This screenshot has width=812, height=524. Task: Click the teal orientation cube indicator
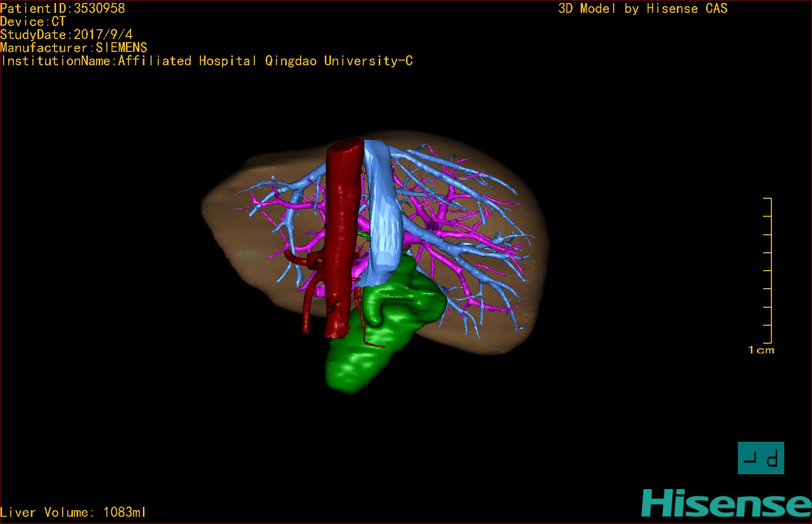(761, 458)
